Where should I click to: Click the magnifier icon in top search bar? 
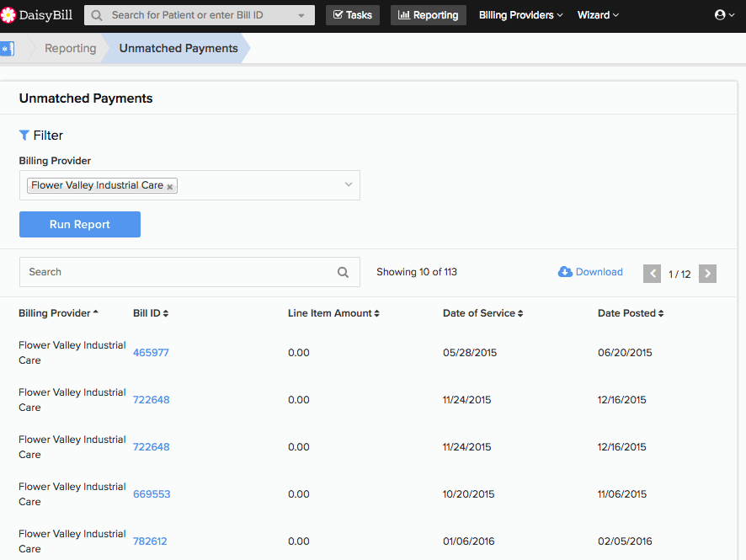tap(97, 16)
